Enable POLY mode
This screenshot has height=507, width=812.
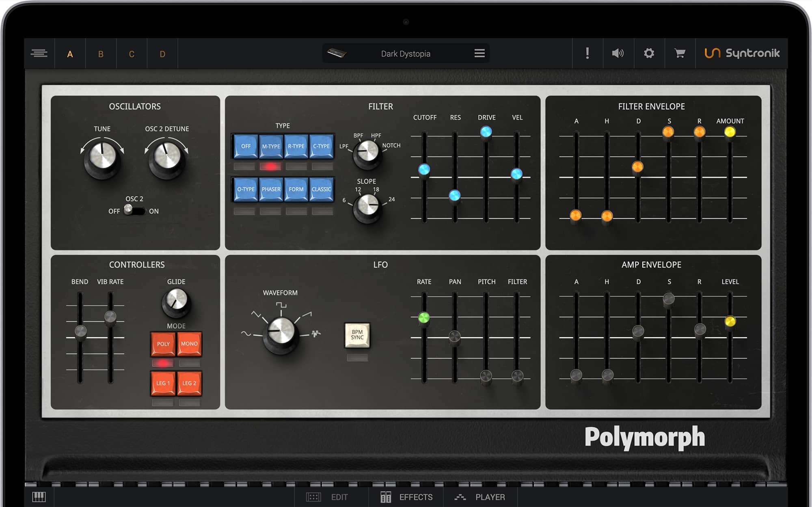pos(163,344)
